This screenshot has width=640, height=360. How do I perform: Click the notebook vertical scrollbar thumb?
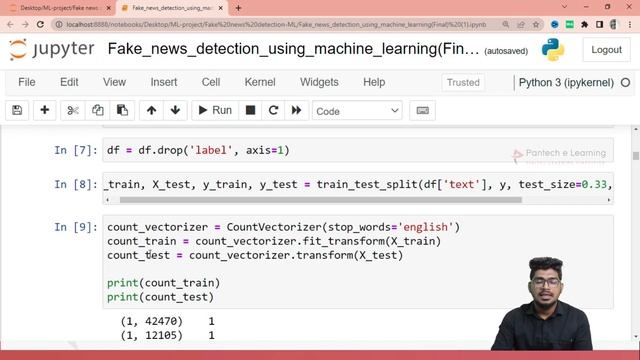click(x=636, y=156)
